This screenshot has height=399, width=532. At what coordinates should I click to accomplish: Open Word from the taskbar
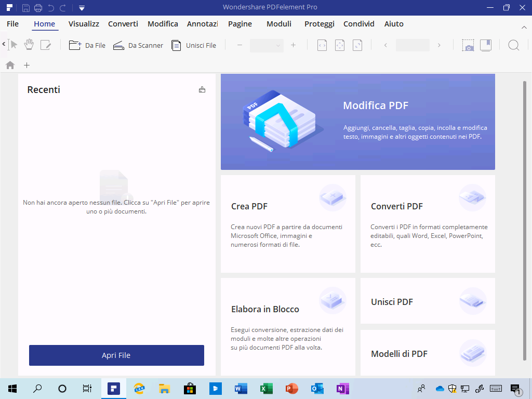241,389
